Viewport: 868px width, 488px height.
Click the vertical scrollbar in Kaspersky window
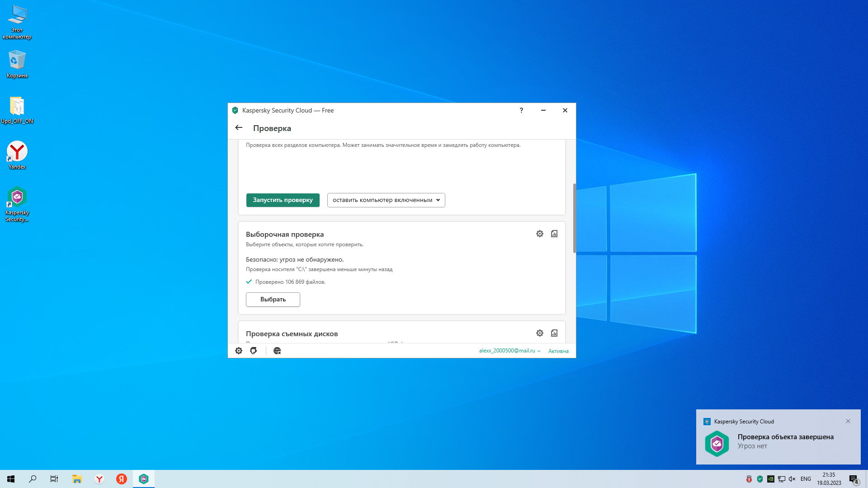[574, 218]
